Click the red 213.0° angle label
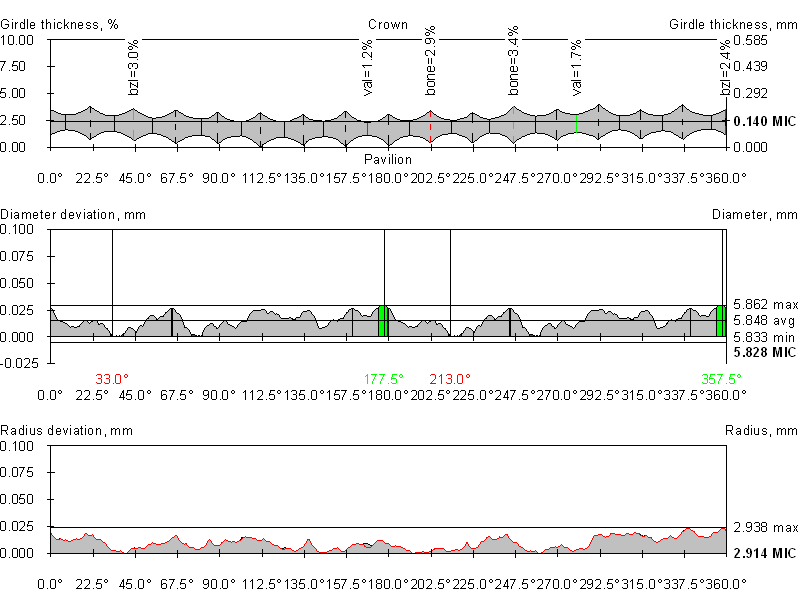 (450, 379)
